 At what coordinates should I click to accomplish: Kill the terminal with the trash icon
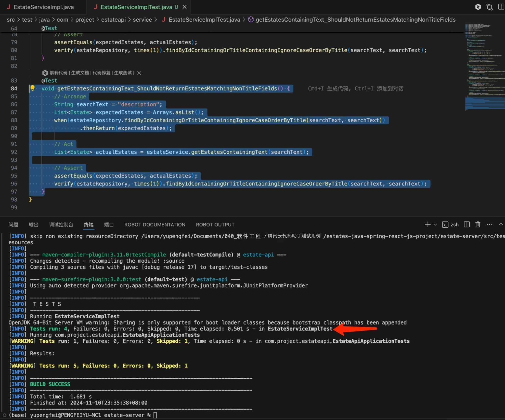(x=478, y=224)
